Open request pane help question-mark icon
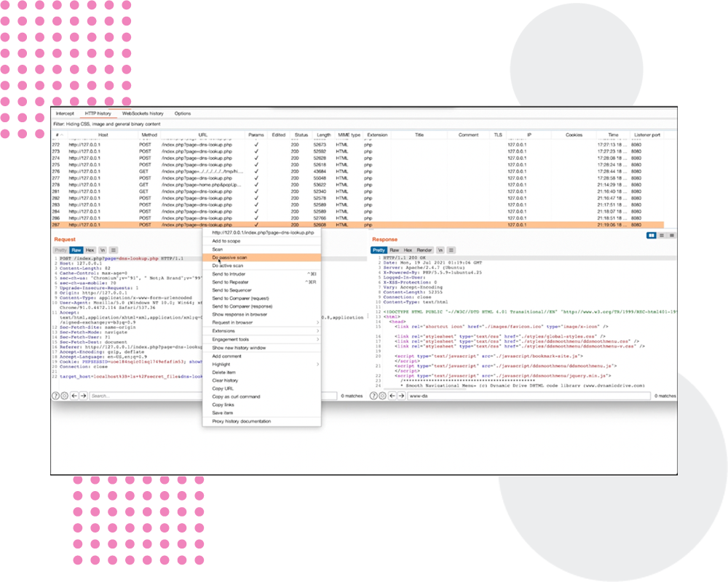The height and width of the screenshot is (582, 728). pyautogui.click(x=56, y=396)
